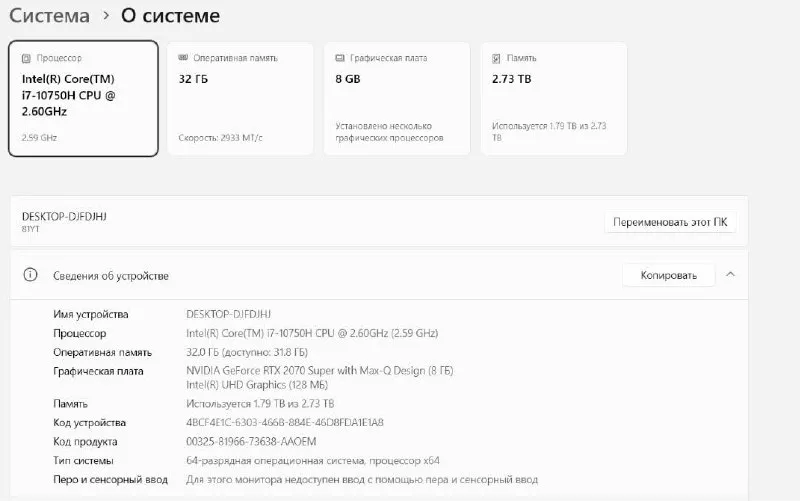Click the processor chip icon
Screen dimensions: 800x501
coord(26,59)
